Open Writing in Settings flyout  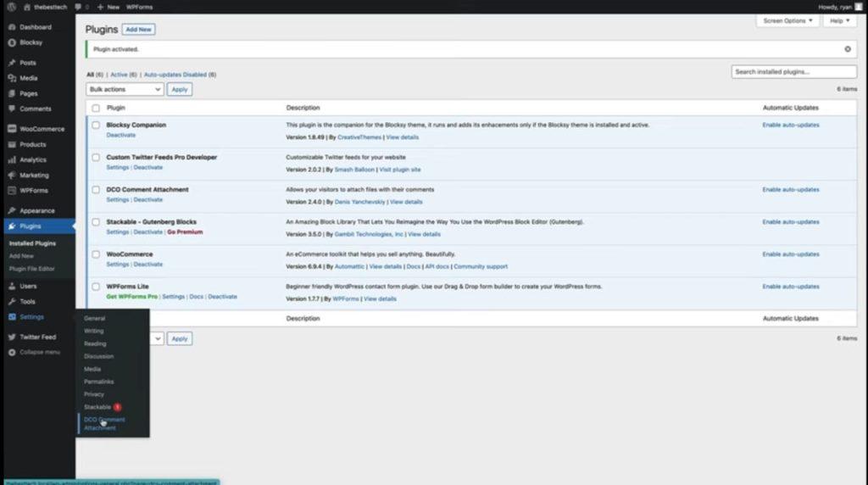point(94,331)
